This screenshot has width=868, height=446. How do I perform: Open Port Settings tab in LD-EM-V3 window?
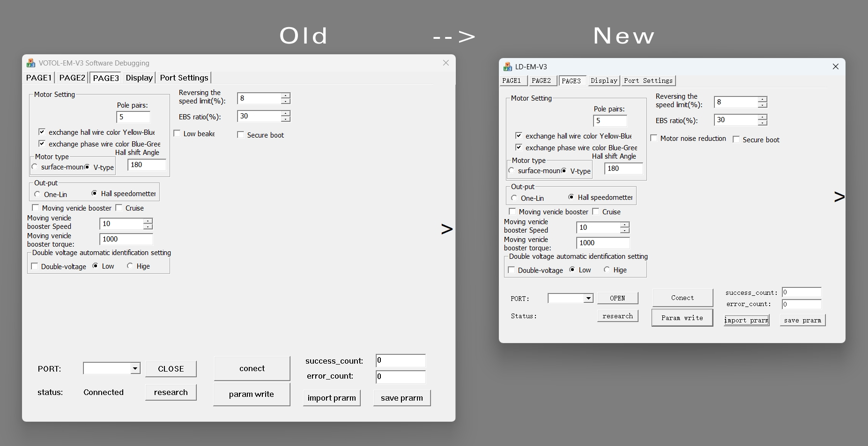[648, 80]
